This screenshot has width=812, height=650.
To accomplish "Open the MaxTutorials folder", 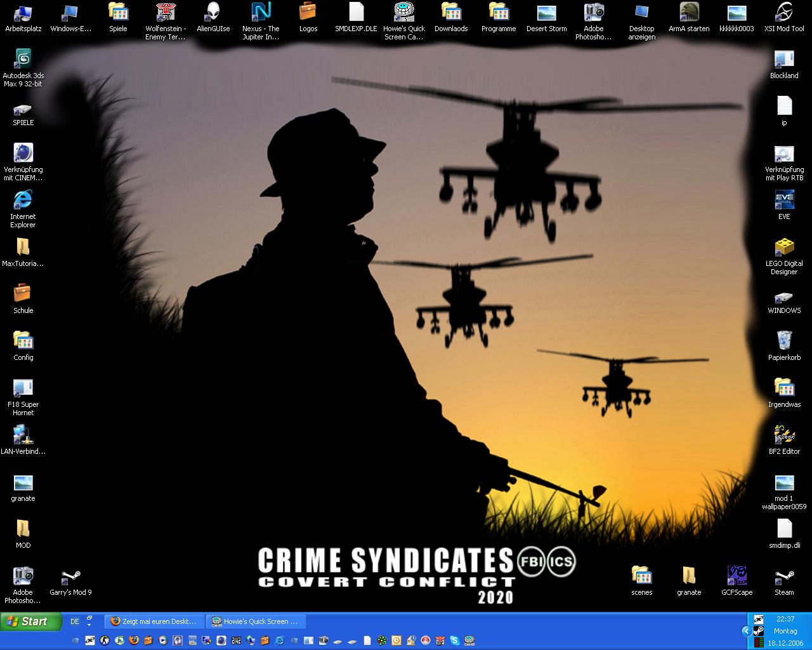I will click(23, 253).
